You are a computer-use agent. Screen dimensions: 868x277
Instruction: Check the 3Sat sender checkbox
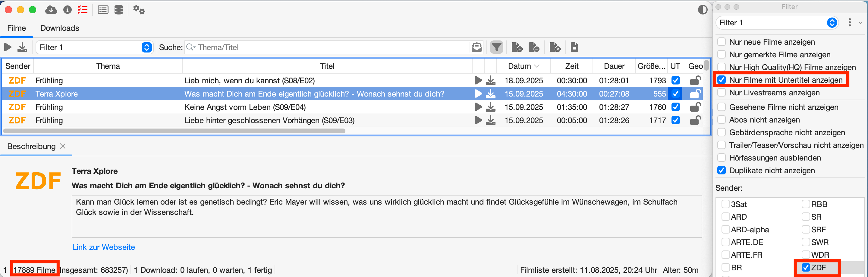tap(725, 204)
